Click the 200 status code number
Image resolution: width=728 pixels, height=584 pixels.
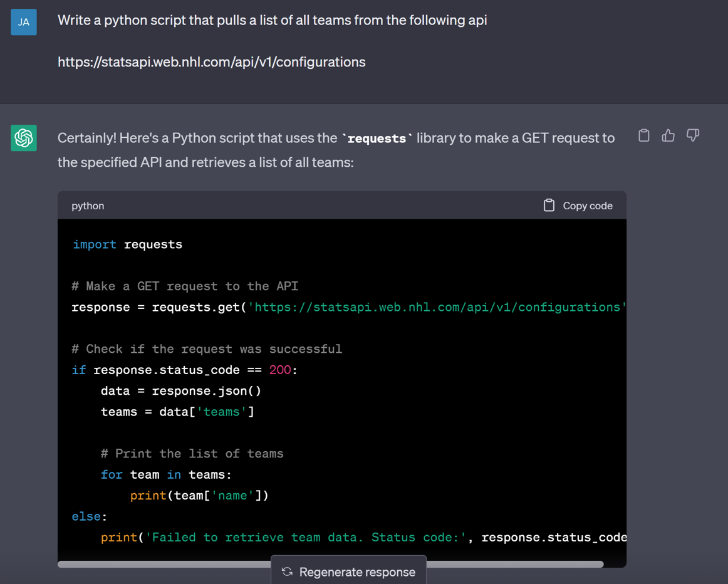pos(279,370)
